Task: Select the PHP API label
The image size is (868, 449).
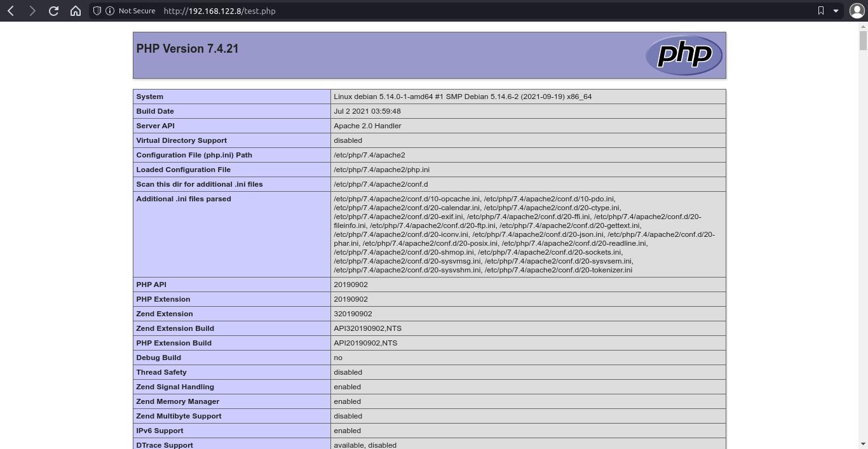Action: pos(151,285)
